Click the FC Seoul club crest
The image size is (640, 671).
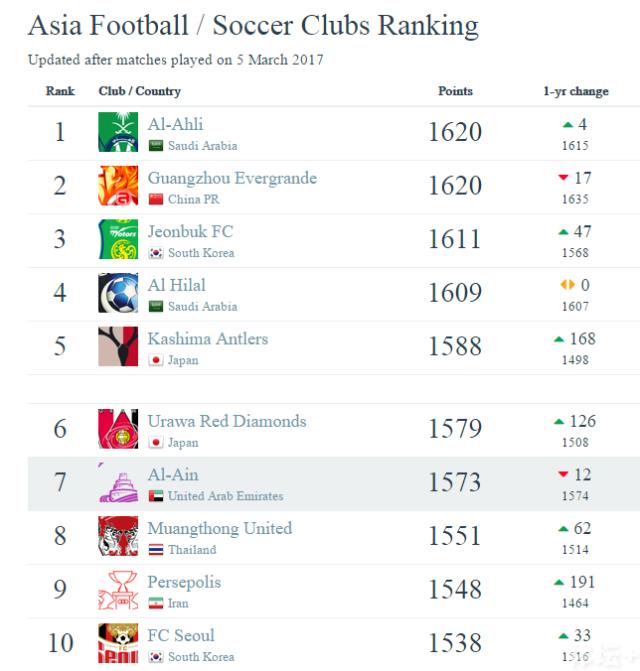click(x=118, y=644)
